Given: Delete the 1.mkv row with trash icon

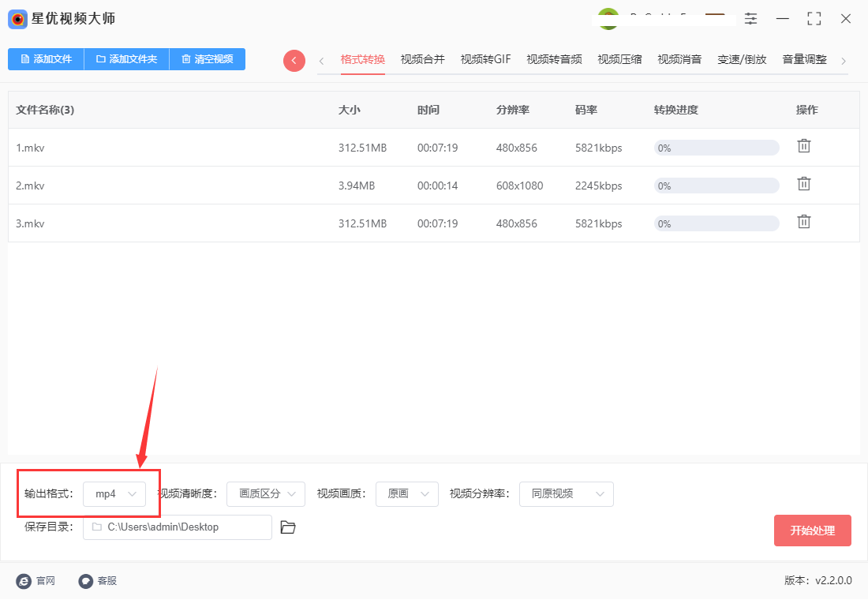Looking at the screenshot, I should coord(804,146).
